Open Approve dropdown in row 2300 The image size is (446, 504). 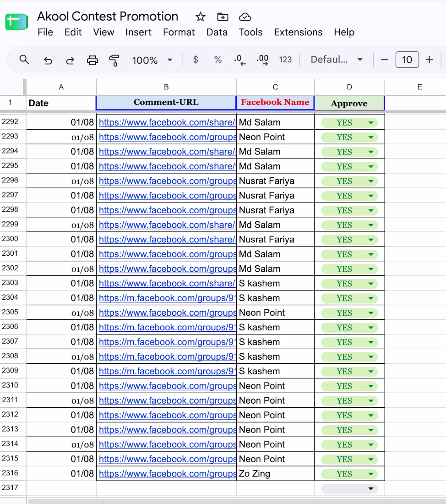coord(371,240)
